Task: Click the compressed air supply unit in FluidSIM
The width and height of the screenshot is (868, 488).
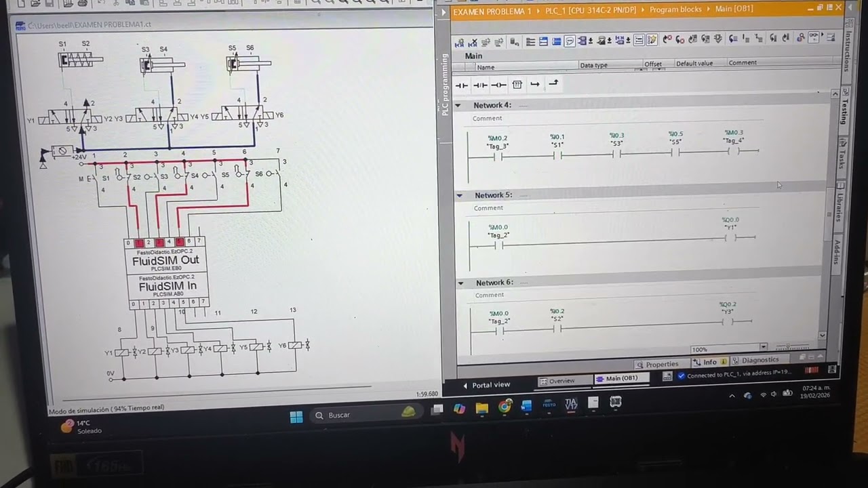Action: pos(61,150)
